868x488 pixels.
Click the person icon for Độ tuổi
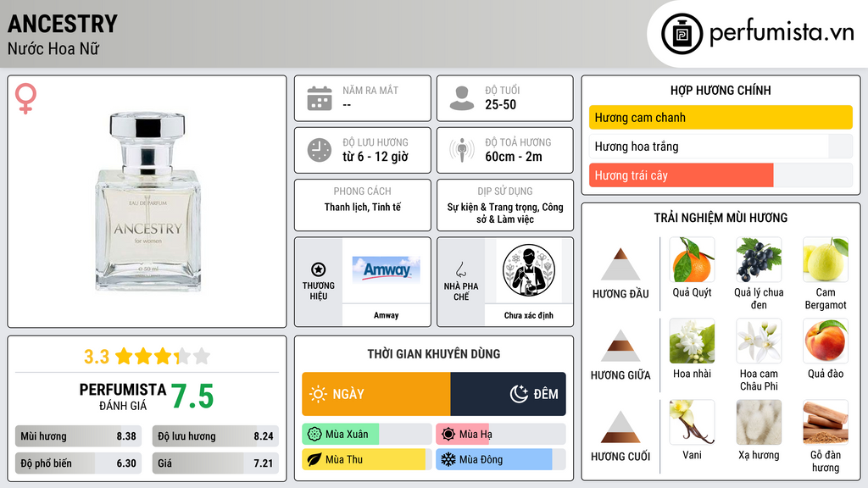[462, 98]
